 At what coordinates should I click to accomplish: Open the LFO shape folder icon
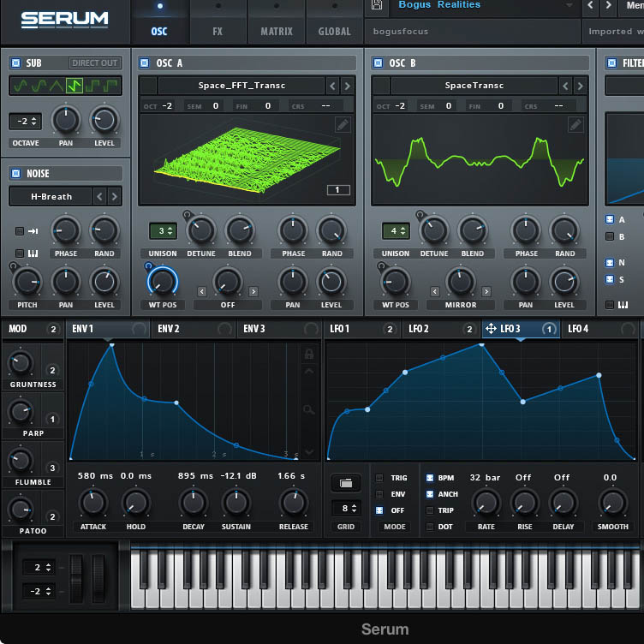(x=346, y=483)
